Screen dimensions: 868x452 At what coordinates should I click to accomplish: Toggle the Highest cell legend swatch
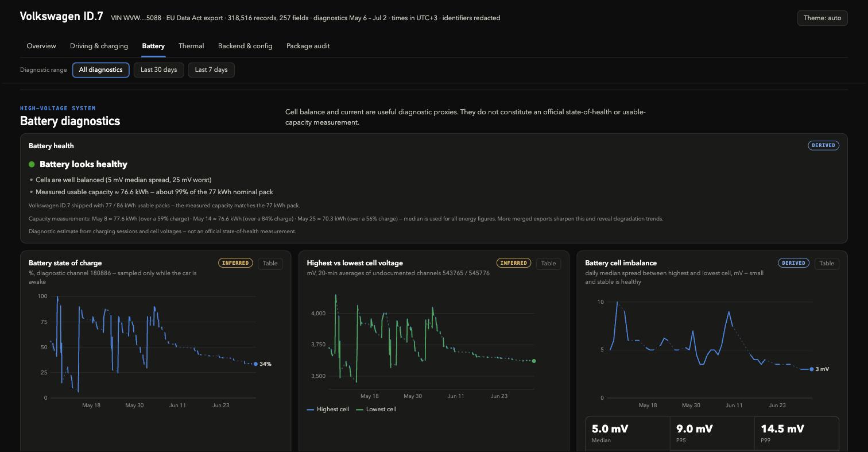(x=311, y=409)
